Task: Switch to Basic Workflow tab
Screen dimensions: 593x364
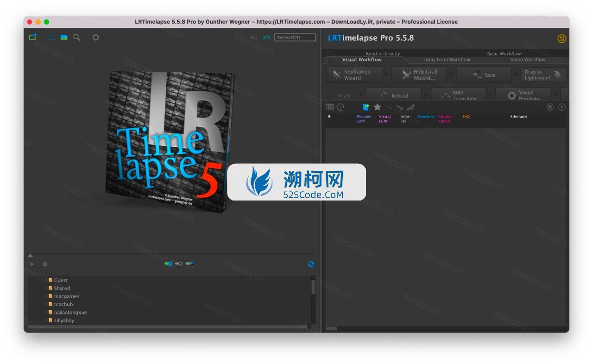Action: 504,54
